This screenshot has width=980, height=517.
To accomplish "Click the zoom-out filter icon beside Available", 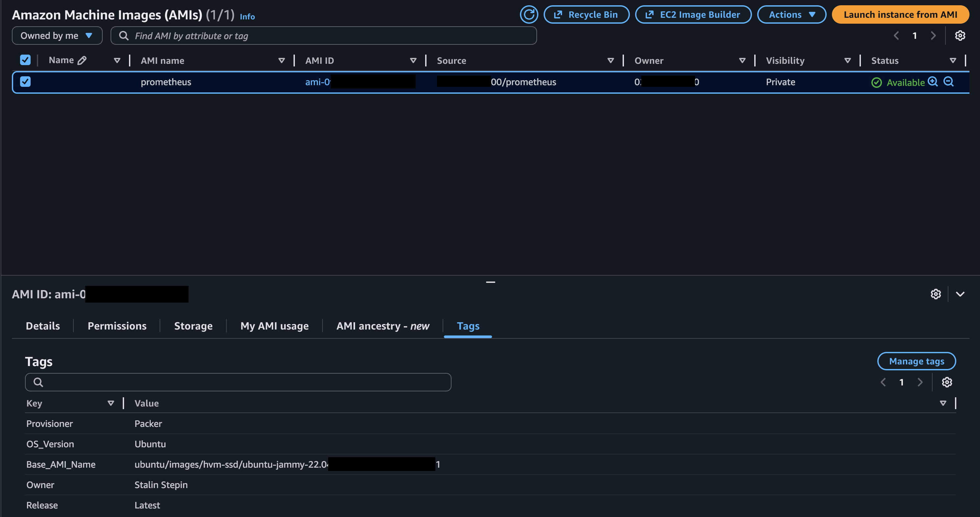I will (x=948, y=82).
